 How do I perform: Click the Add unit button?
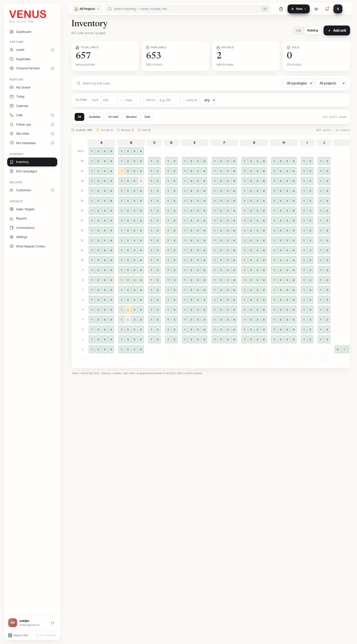pos(336,30)
